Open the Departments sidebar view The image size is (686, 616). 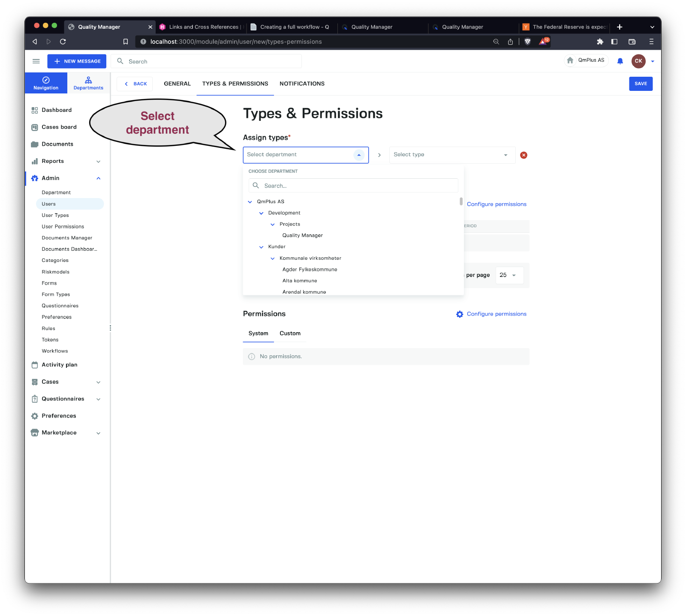coord(88,83)
